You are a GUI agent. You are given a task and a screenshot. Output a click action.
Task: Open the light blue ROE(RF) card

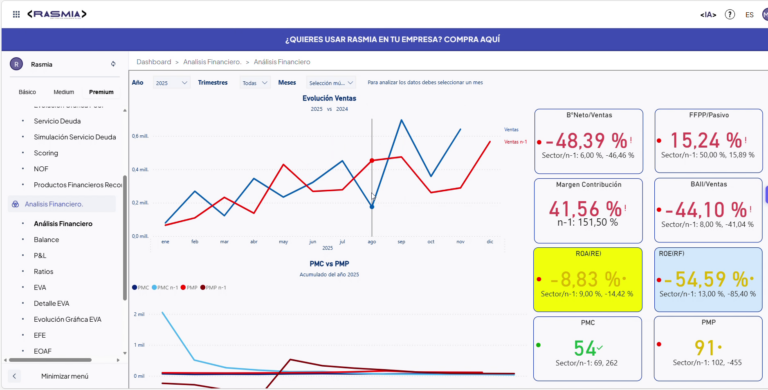click(x=708, y=280)
